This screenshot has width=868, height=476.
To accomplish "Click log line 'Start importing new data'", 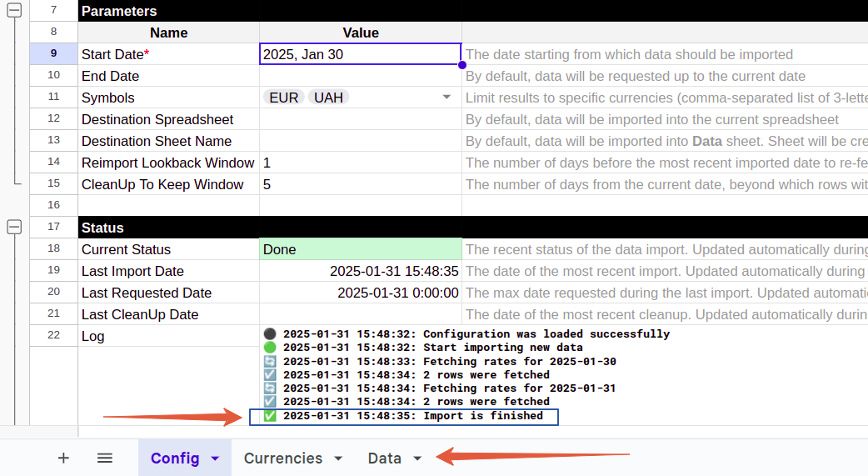I will click(x=423, y=348).
